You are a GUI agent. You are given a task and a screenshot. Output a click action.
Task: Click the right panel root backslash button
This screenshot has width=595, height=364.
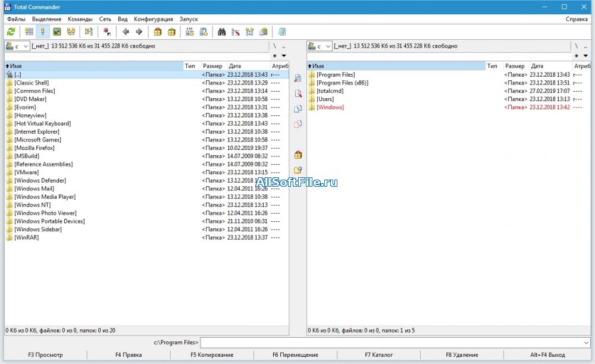(x=577, y=46)
